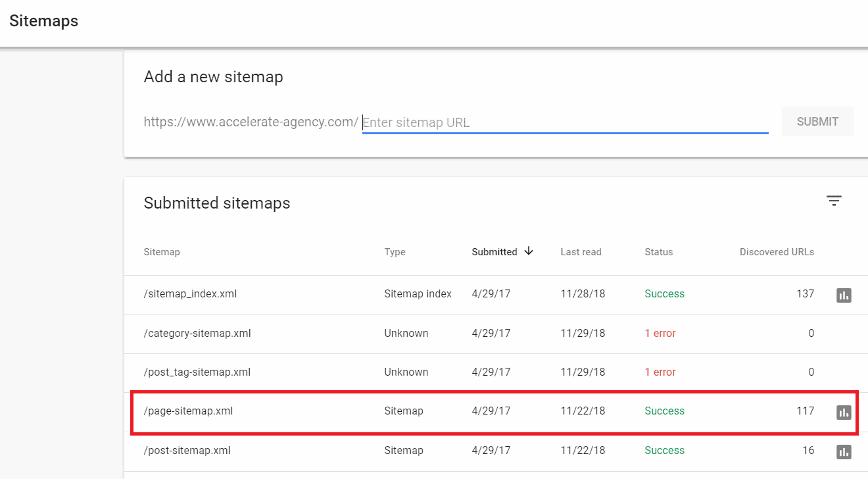Open the /post-sitemap.xml entry
The height and width of the screenshot is (479, 868).
pyautogui.click(x=187, y=451)
